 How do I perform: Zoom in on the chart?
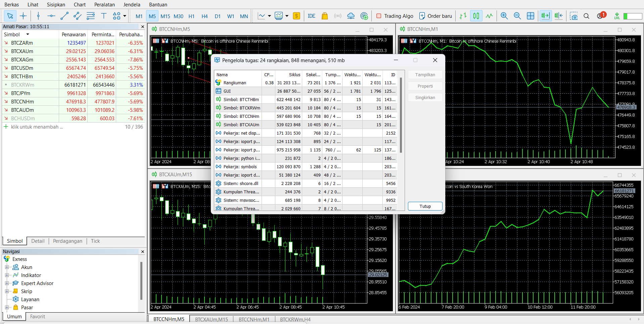[x=504, y=16]
